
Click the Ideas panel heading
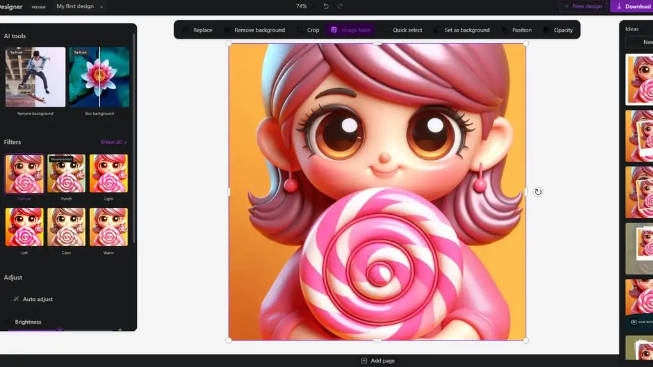632,29
